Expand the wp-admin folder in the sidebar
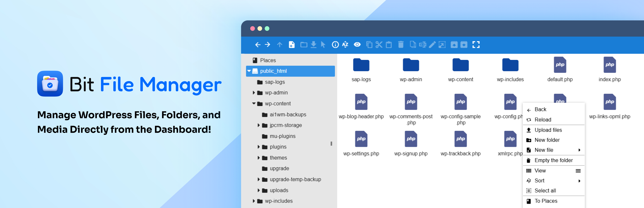Viewport: 644px width, 208px height. point(254,93)
